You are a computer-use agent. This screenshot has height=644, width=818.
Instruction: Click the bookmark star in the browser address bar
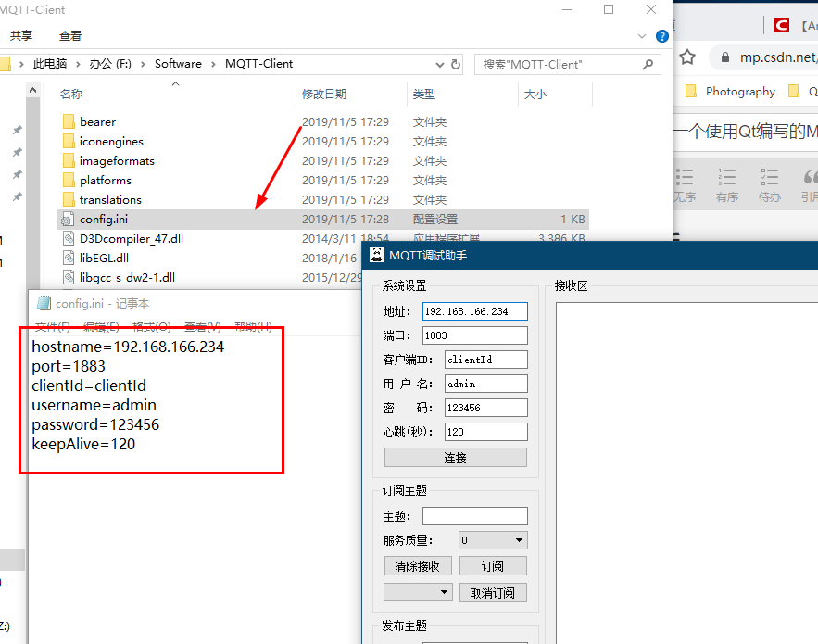(686, 56)
